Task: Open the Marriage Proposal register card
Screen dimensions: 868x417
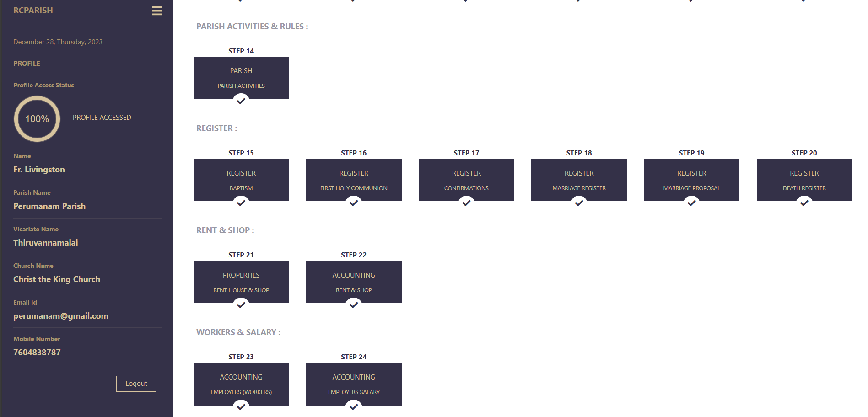Action: coord(691,180)
